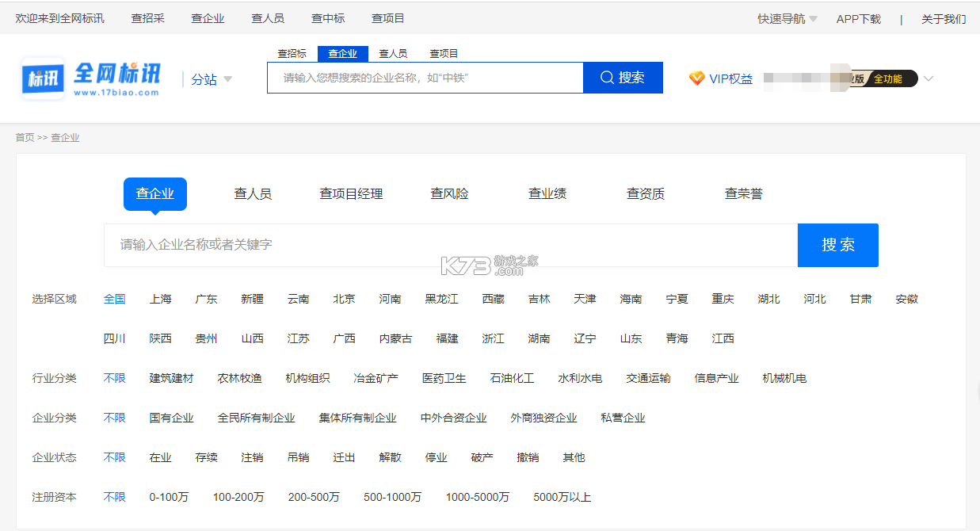Click APP下载 link
Screen dimensions: 980x531
[859, 18]
